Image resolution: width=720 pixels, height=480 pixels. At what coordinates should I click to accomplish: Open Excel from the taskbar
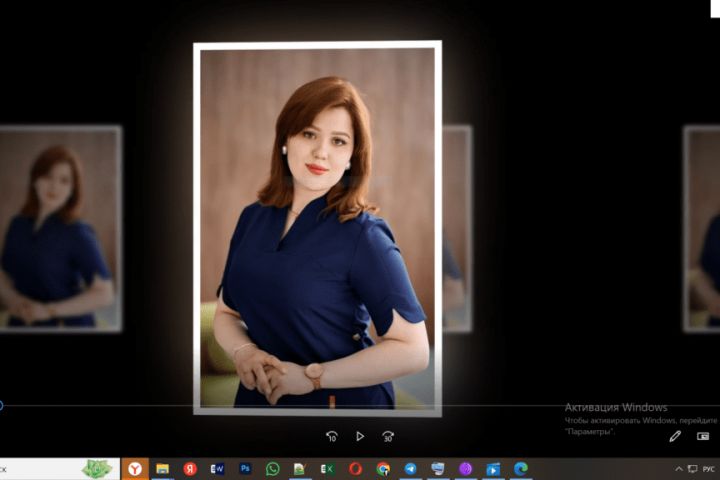pyautogui.click(x=327, y=468)
